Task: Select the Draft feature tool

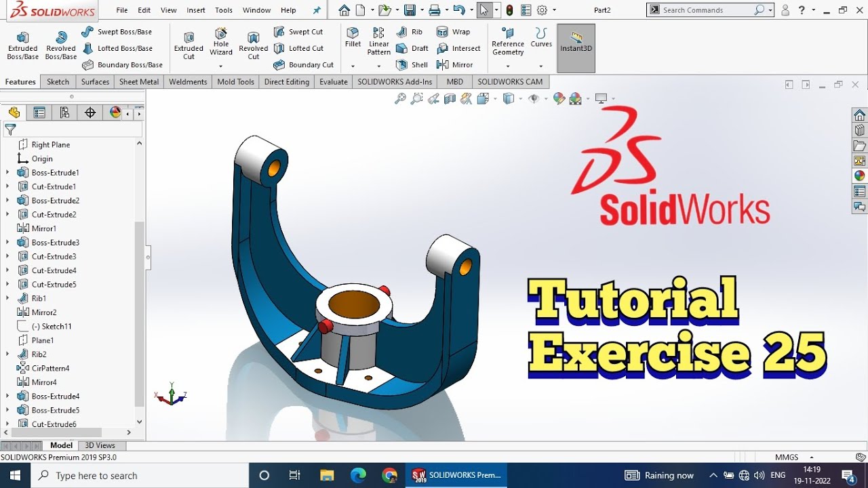Action: click(x=412, y=48)
